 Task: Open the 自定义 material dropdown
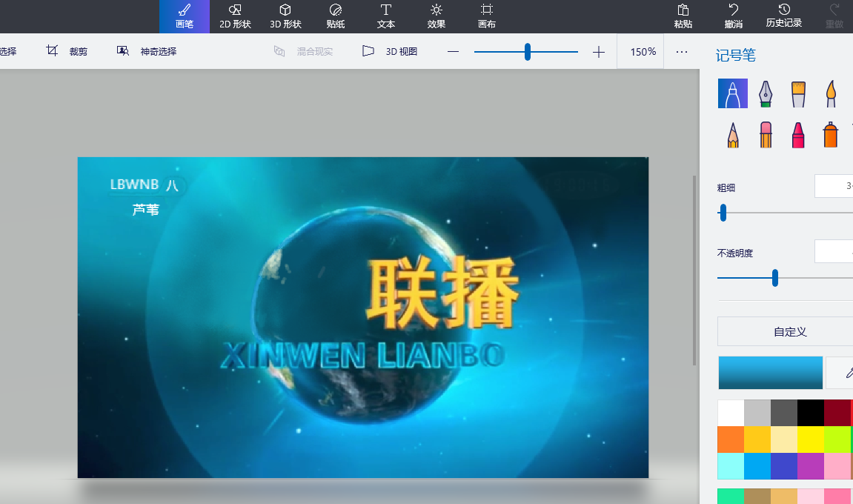click(786, 331)
